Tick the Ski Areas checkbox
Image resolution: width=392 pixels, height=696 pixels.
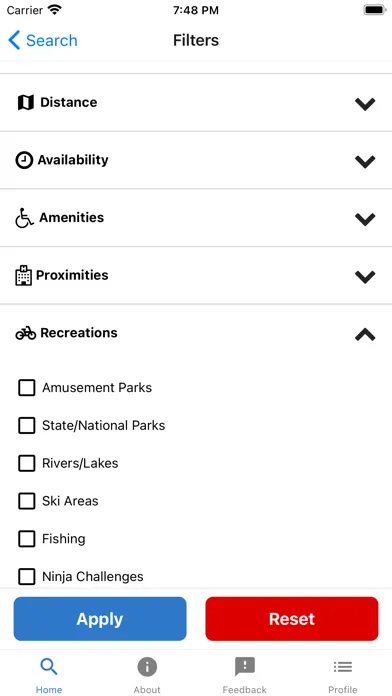tap(27, 501)
